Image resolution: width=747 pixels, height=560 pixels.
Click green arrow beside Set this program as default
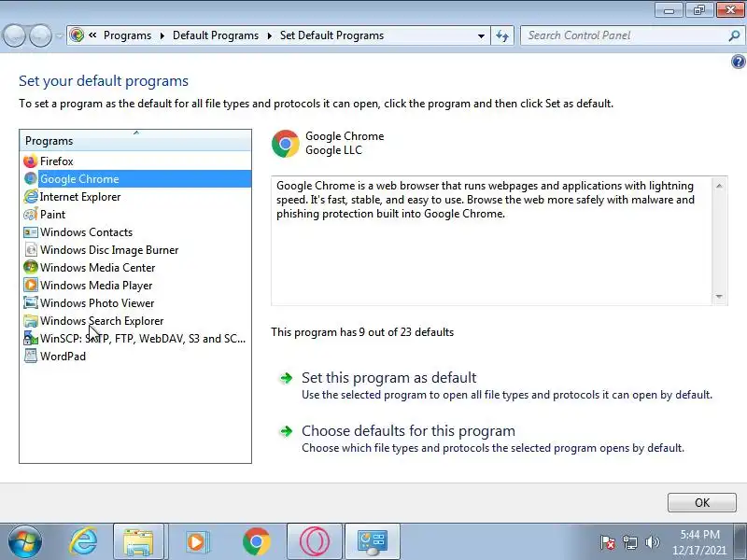286,378
